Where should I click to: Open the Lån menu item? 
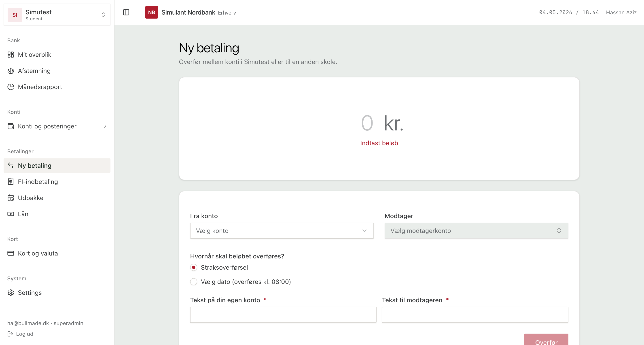point(57,214)
